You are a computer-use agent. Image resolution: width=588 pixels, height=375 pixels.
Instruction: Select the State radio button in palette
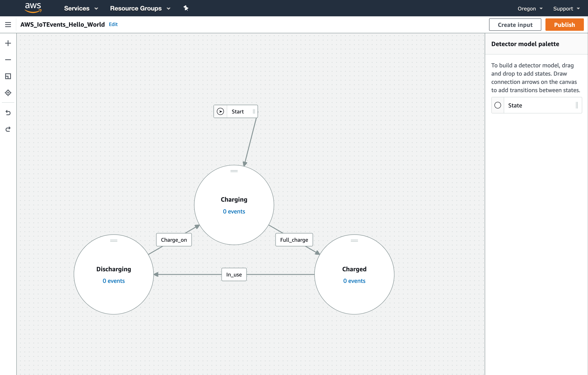coord(498,105)
